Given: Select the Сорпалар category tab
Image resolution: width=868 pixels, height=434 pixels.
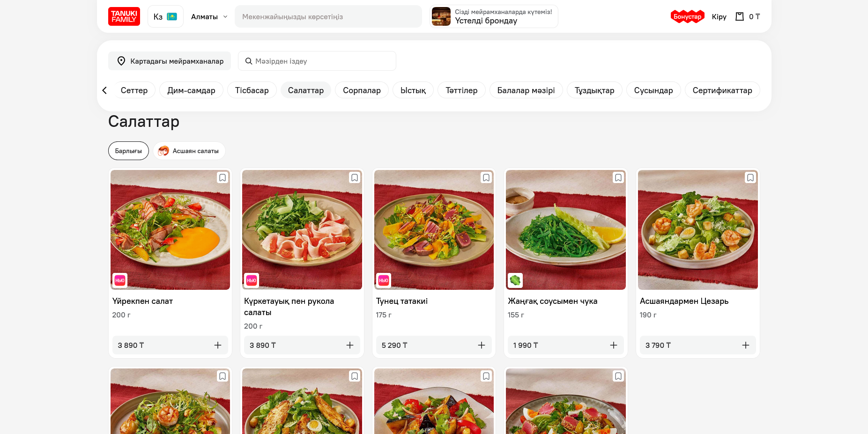Looking at the screenshot, I should [x=362, y=90].
